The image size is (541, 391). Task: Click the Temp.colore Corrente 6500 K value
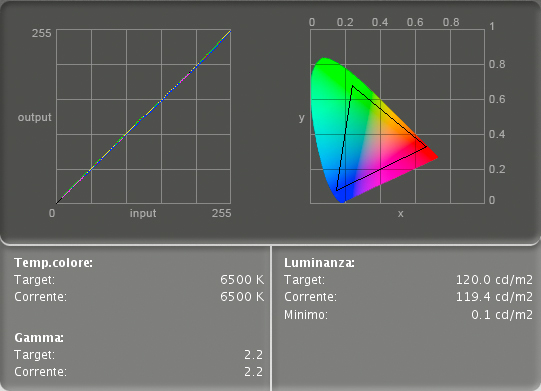[x=242, y=297]
